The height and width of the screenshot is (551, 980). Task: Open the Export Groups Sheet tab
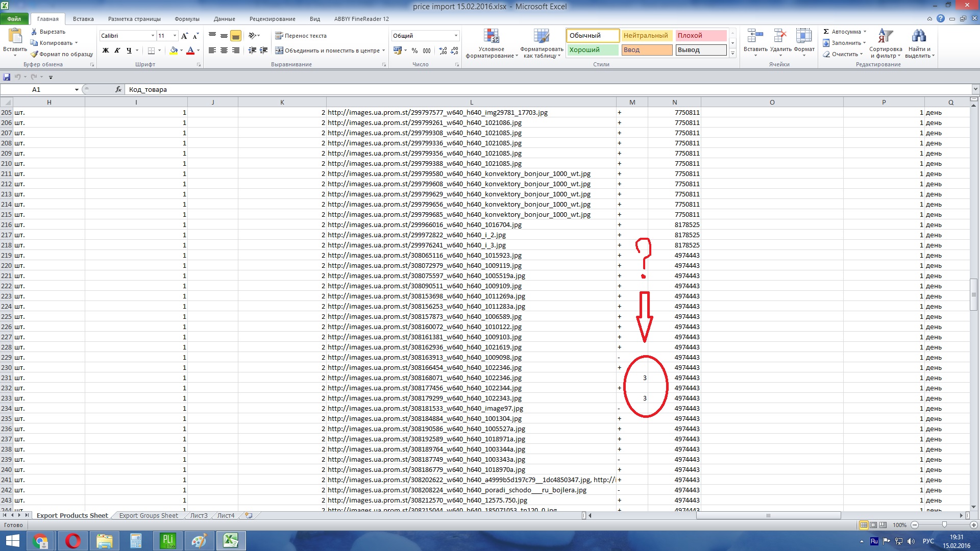(149, 516)
